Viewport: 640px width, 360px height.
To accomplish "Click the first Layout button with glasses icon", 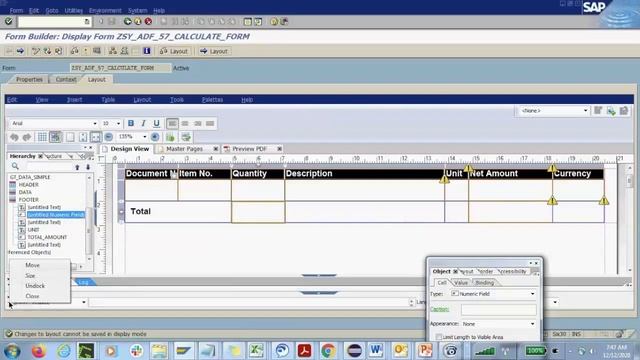I will coord(173,51).
